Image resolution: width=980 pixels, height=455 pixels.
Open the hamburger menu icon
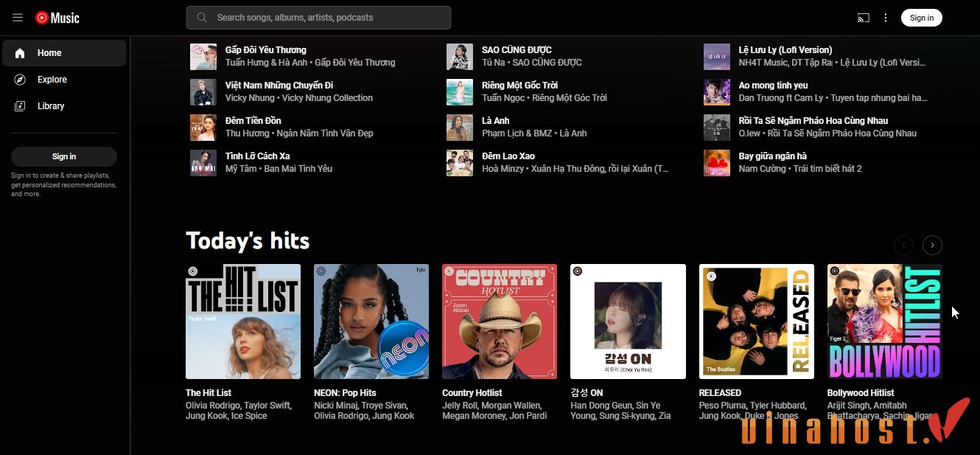(x=17, y=17)
